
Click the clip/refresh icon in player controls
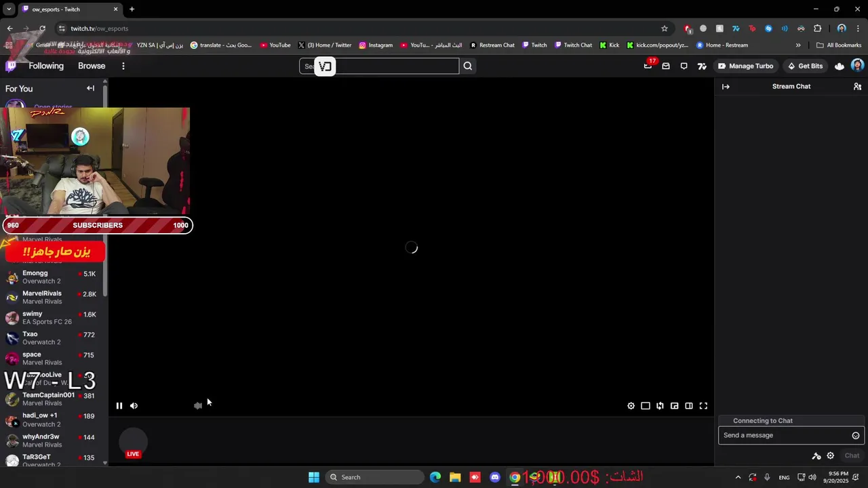660,406
